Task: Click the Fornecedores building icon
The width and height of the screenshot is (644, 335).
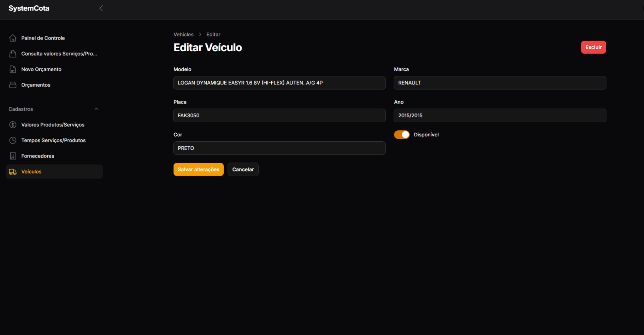Action: [x=13, y=156]
